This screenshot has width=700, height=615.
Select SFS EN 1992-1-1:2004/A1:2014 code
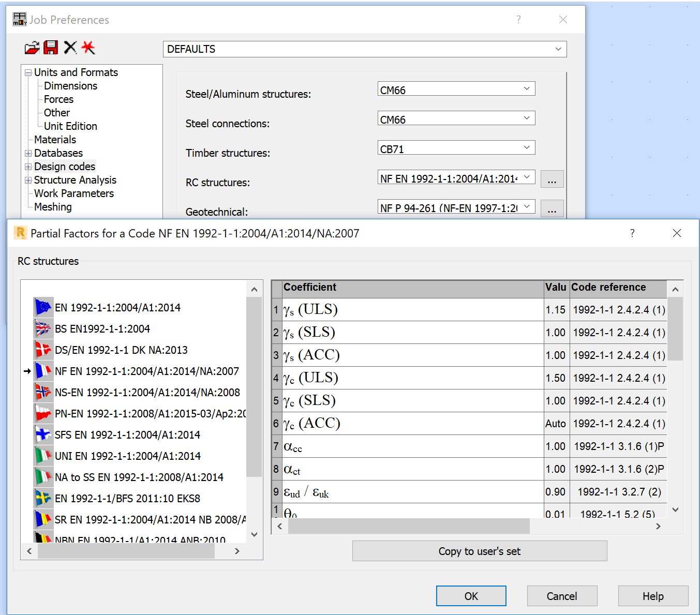tap(127, 434)
